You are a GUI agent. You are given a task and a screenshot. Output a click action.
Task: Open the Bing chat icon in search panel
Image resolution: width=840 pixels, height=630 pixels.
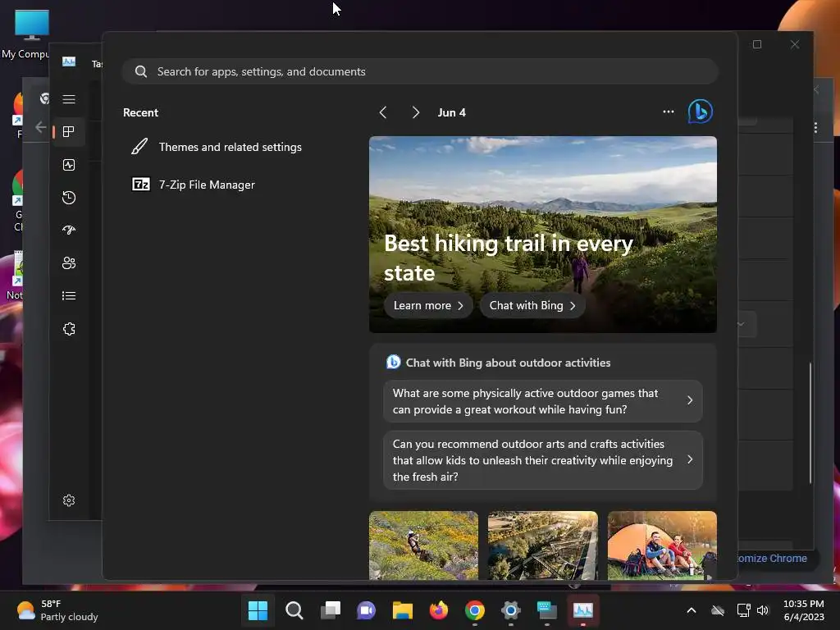[x=701, y=112]
